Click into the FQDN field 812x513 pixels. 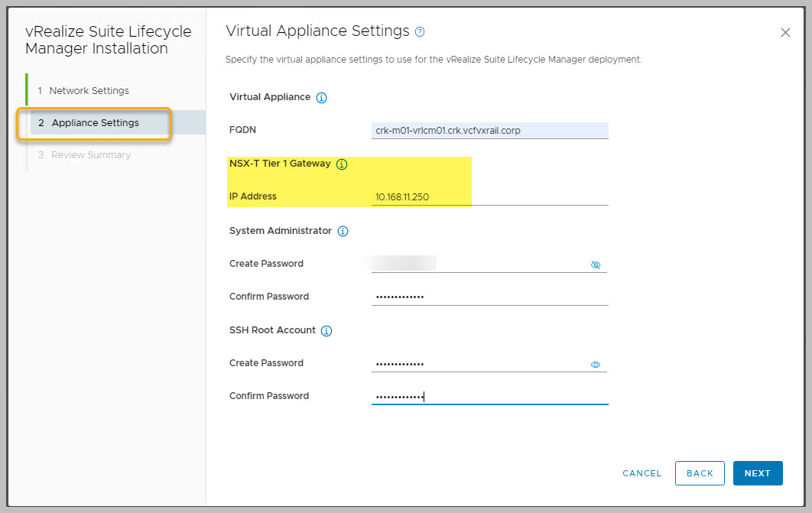point(489,131)
